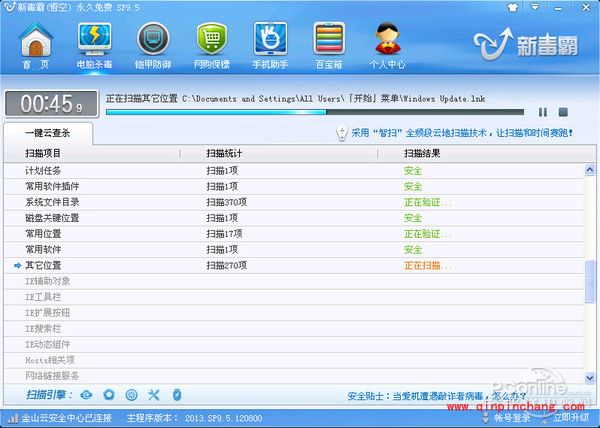Select the 系统文件目录 row
The width and height of the screenshot is (600, 428).
[294, 202]
